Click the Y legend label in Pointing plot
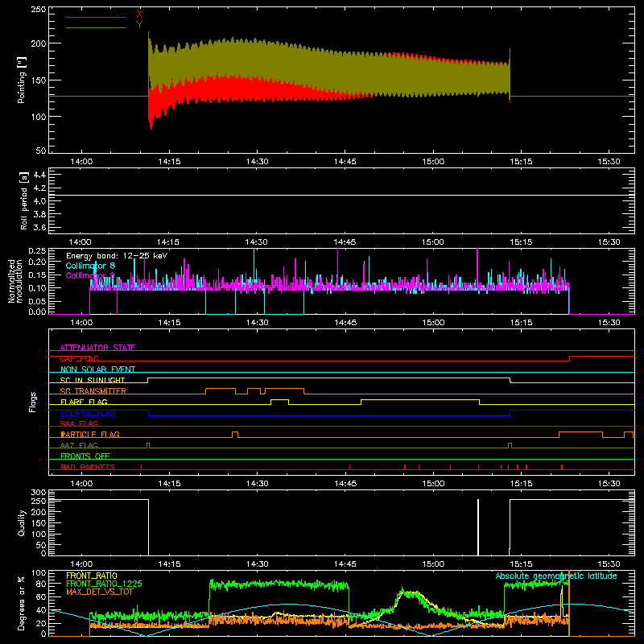644x644 pixels. coord(139,25)
